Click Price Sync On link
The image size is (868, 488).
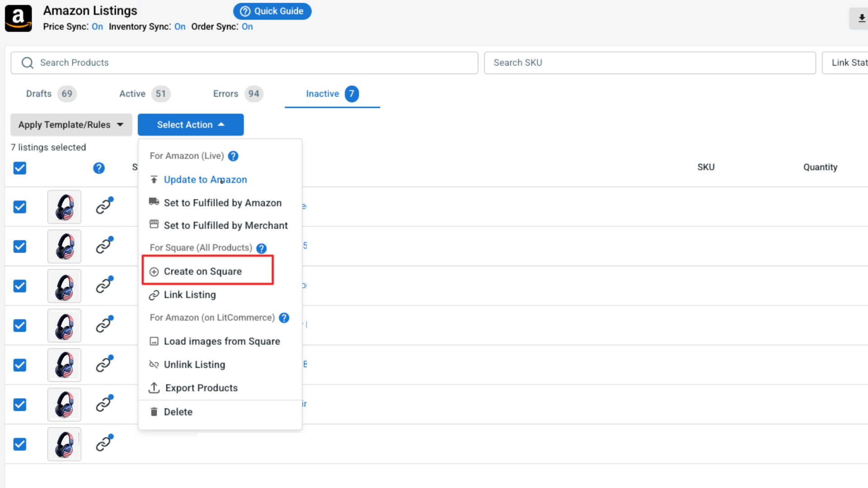pyautogui.click(x=97, y=27)
